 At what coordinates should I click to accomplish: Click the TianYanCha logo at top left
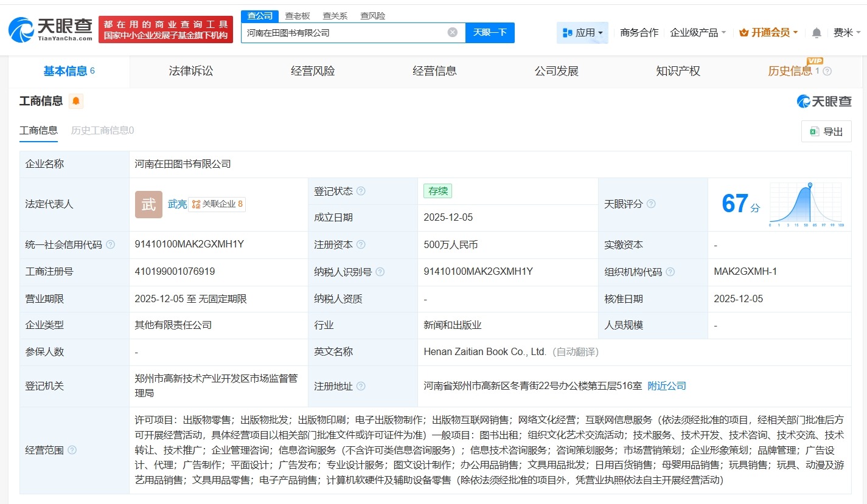tap(46, 29)
